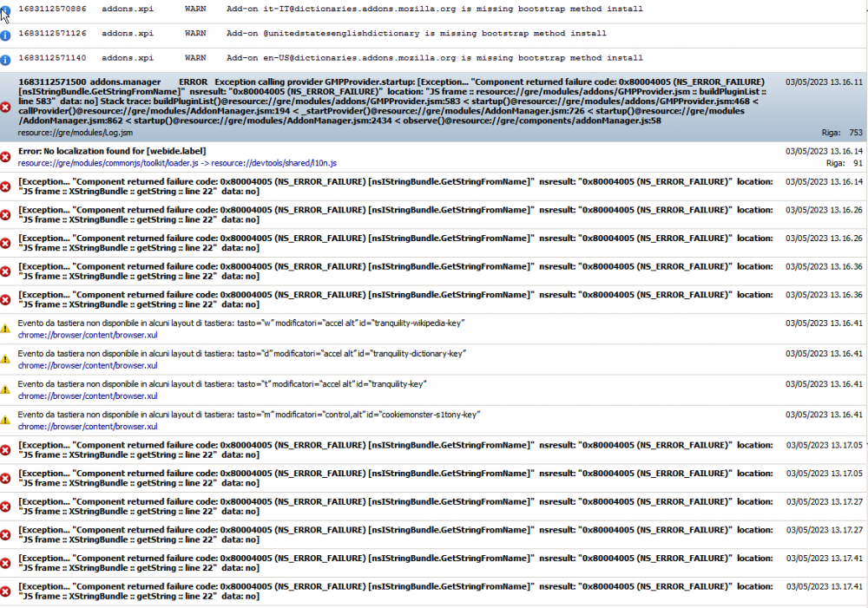Open browser.xul link under the tranquility-wikipedia-key warning
This screenshot has width=868, height=608.
(87, 335)
